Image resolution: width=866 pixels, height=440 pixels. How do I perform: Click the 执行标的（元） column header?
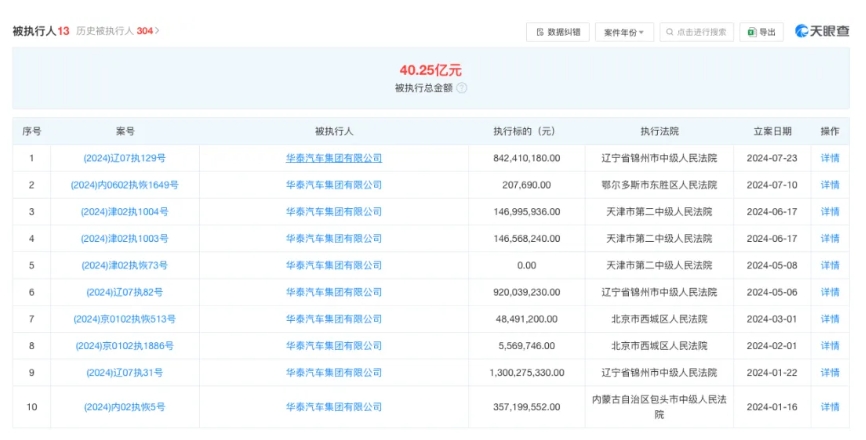[526, 131]
